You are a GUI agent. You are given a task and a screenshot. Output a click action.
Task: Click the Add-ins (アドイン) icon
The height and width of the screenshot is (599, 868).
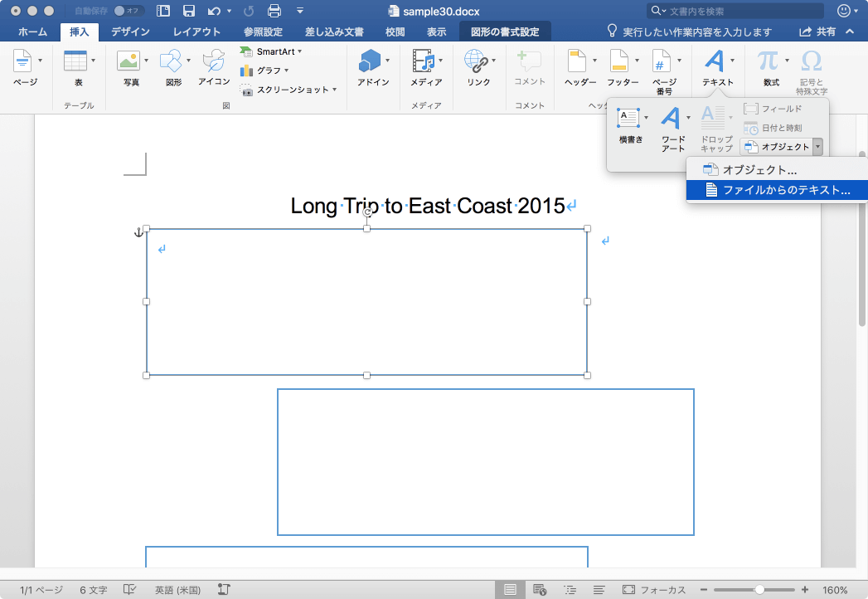click(x=370, y=61)
